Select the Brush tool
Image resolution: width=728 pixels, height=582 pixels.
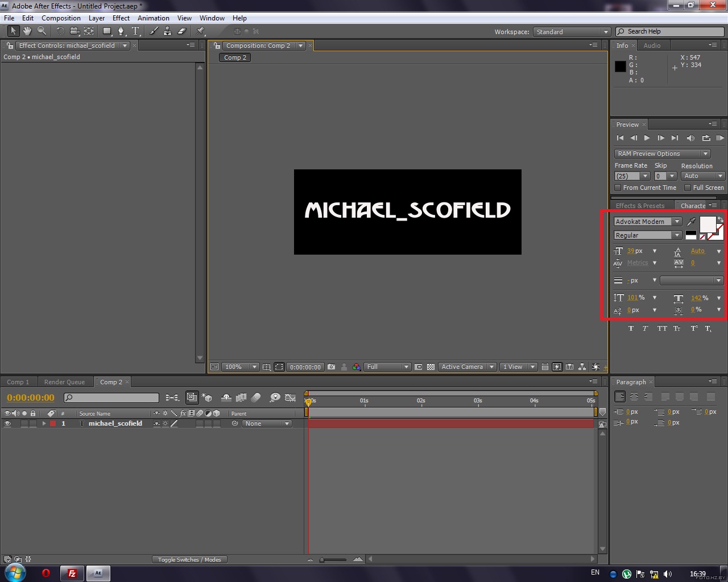154,31
